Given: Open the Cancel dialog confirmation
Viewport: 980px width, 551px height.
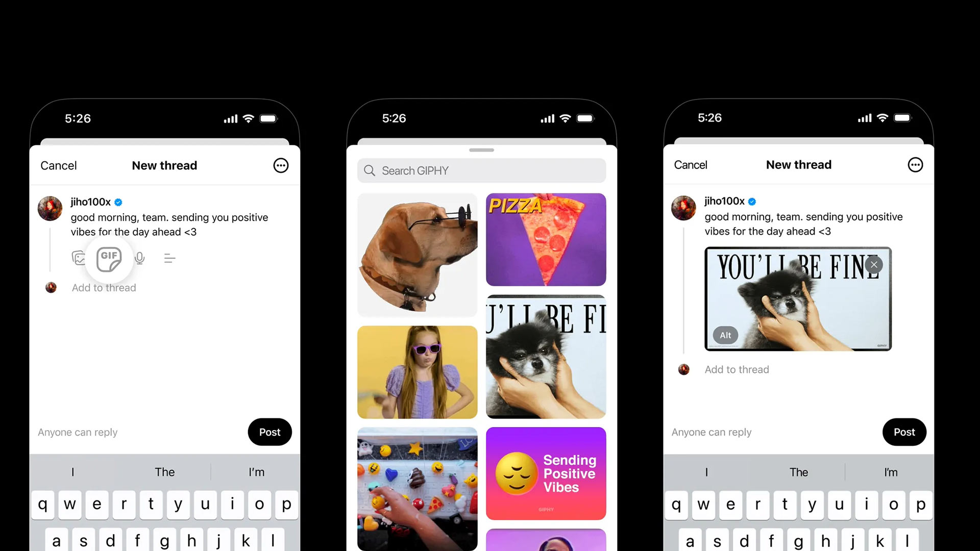Looking at the screenshot, I should point(58,165).
